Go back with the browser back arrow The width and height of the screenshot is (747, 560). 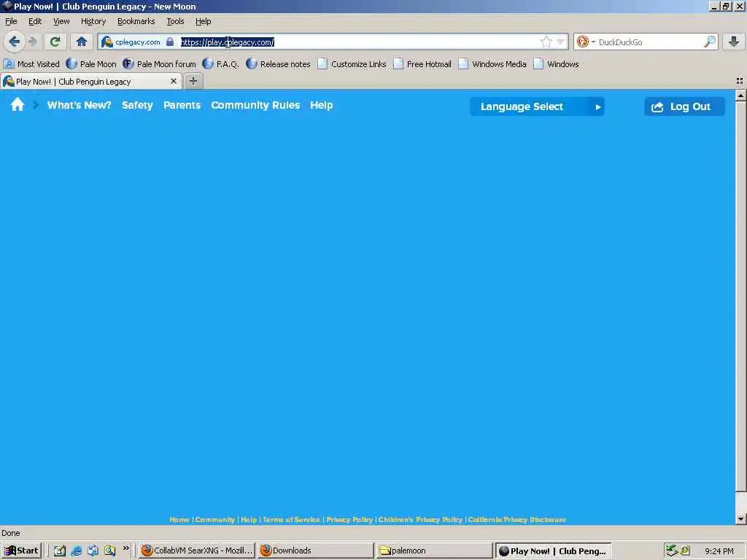(15, 42)
